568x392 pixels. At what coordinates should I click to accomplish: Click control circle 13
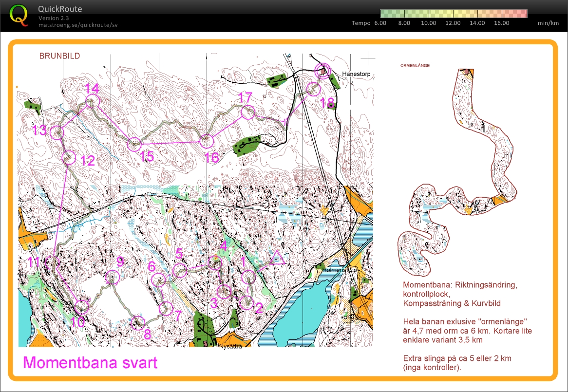(57, 133)
